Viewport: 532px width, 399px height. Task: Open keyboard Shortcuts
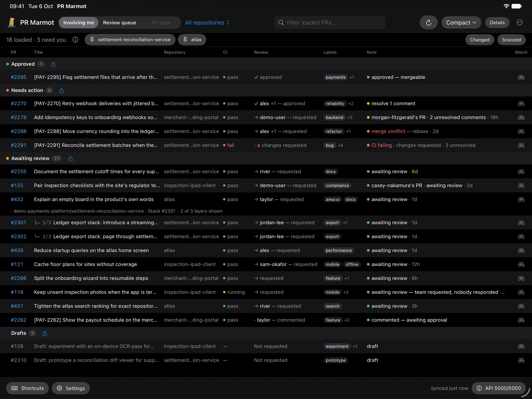click(x=27, y=388)
